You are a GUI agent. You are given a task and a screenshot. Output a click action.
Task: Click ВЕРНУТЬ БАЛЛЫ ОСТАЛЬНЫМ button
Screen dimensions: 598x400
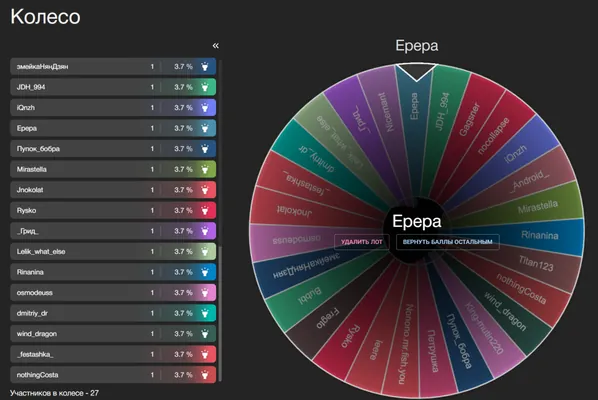448,242
